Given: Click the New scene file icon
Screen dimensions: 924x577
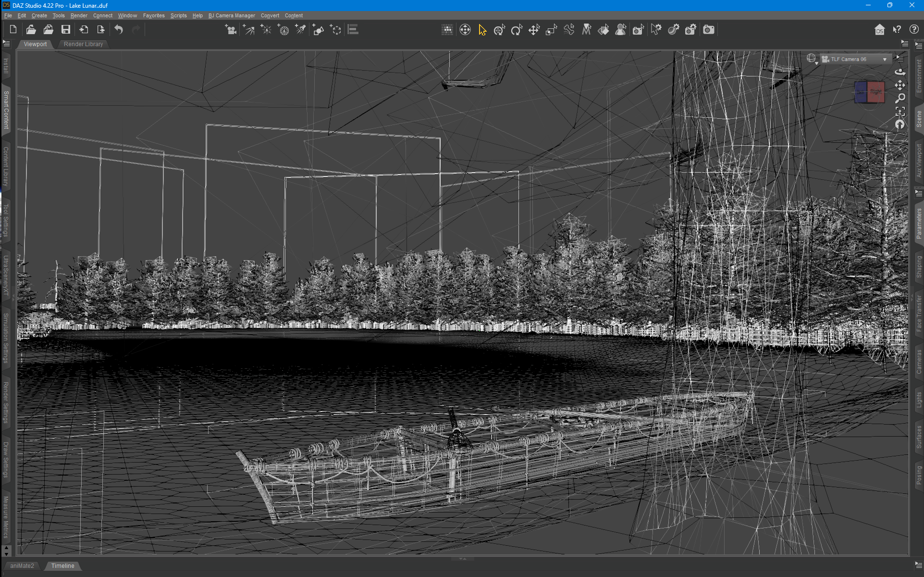Looking at the screenshot, I should (13, 30).
